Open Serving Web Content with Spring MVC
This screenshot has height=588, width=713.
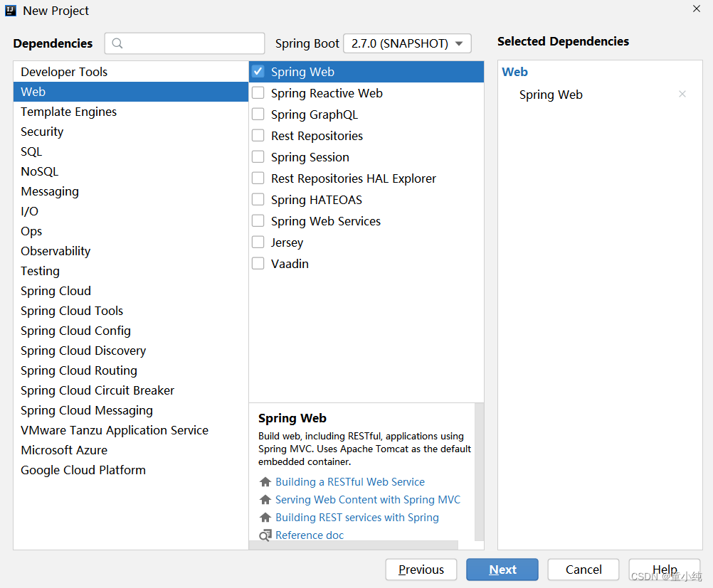pyautogui.click(x=368, y=499)
